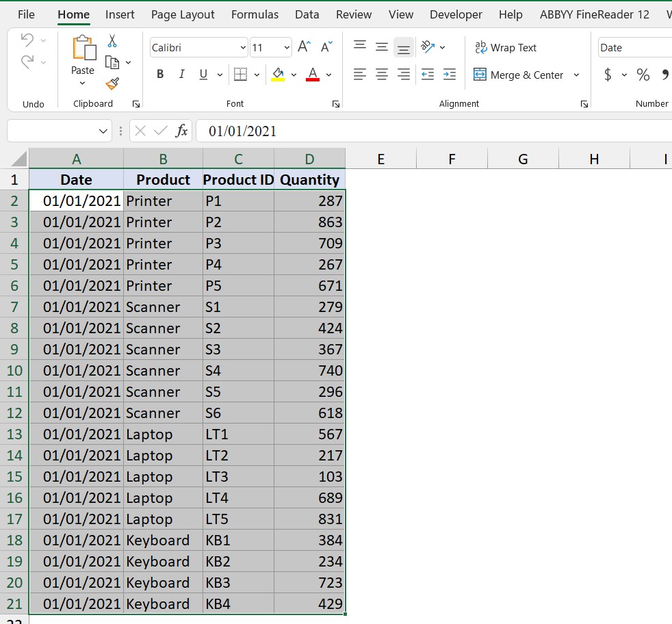
Task: Select column E header
Action: [x=380, y=159]
